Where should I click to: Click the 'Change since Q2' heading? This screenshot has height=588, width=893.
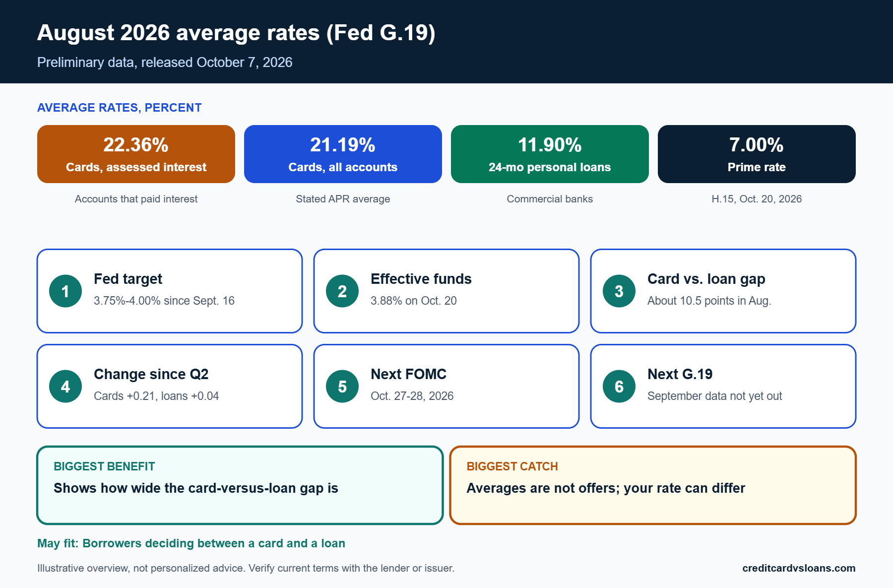click(151, 374)
